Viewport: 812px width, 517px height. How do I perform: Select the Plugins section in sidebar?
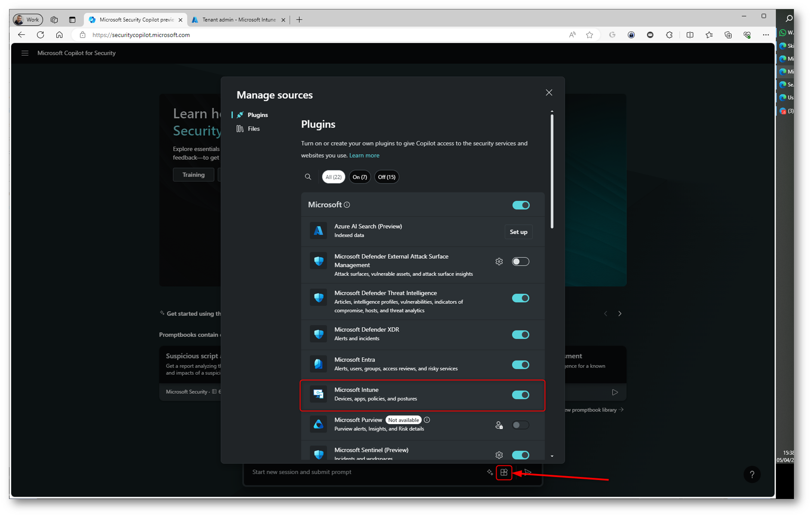(252, 115)
